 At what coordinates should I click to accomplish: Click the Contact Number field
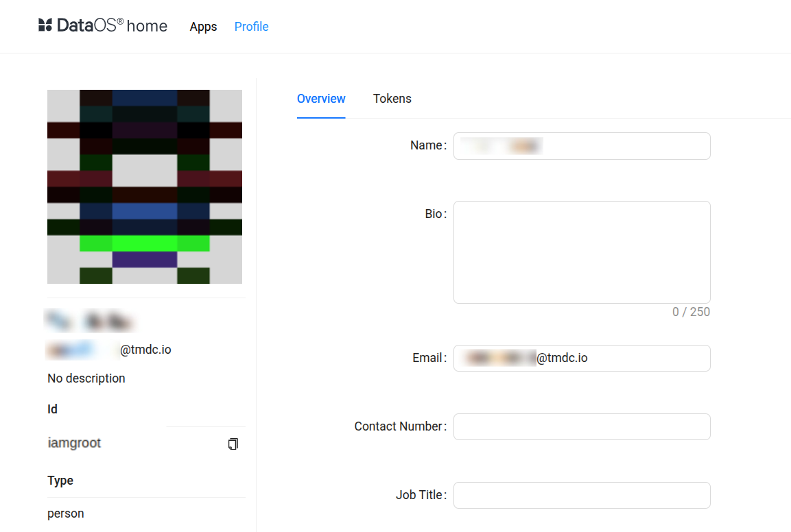point(582,426)
